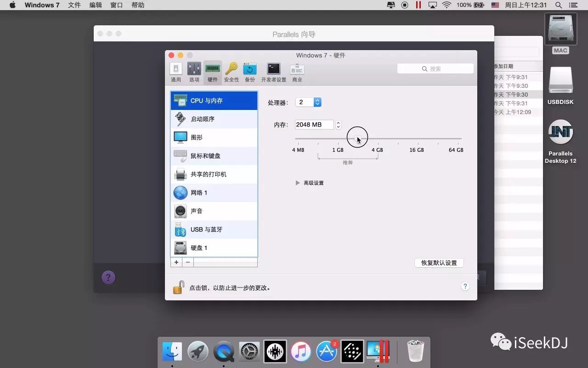Select the 硬件 (Hardware) toolbar tab
This screenshot has height=368, width=588.
[213, 73]
